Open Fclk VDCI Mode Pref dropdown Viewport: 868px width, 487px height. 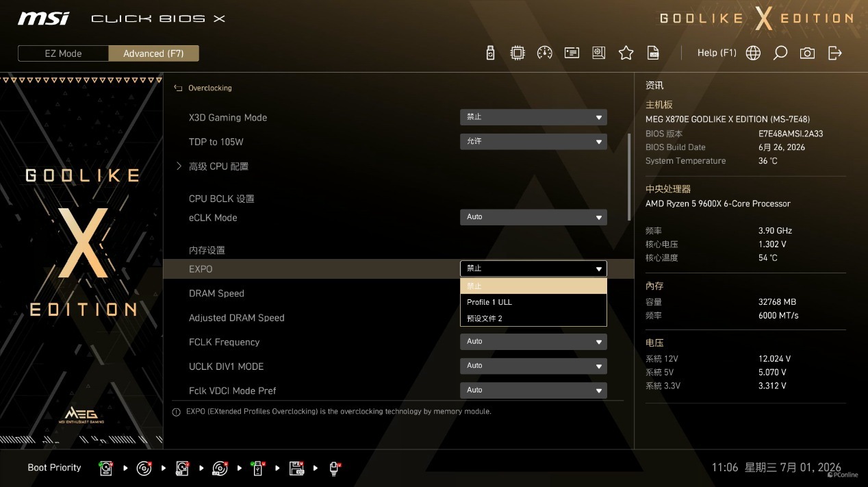tap(533, 390)
